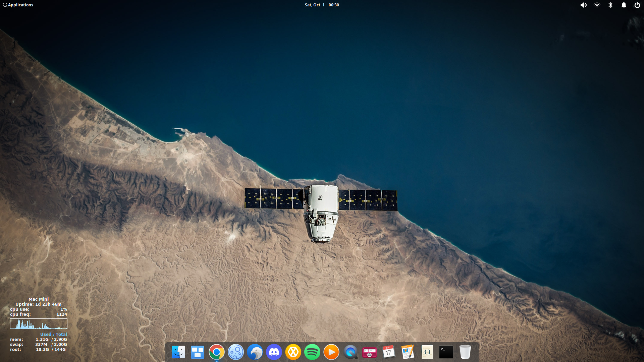This screenshot has width=644, height=362.
Task: Click the Bluetooth indicator icon
Action: point(610,5)
